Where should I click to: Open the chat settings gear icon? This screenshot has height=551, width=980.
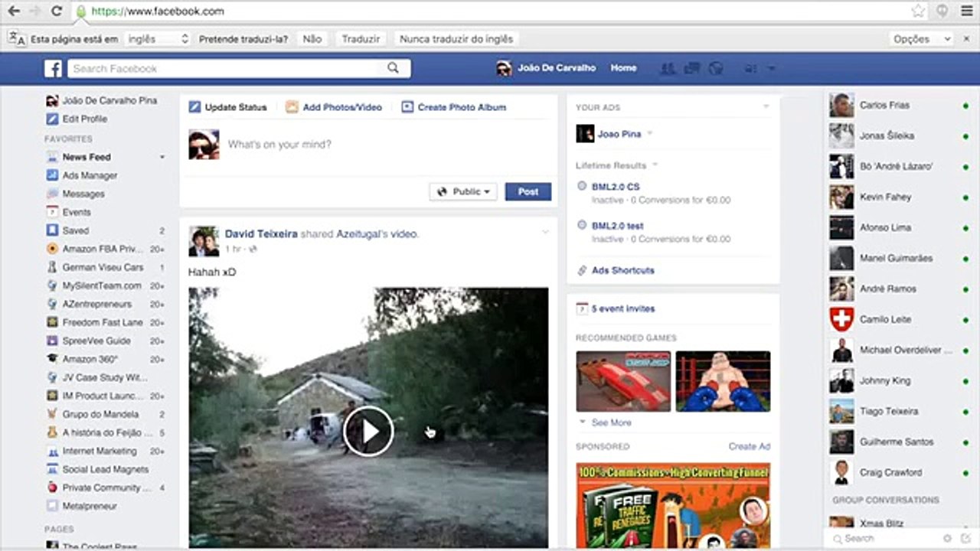tap(947, 538)
